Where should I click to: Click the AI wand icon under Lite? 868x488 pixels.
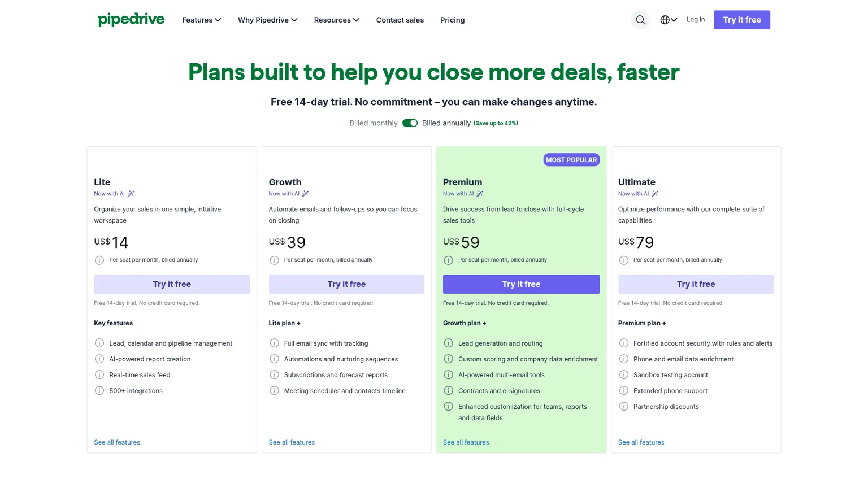tap(131, 194)
